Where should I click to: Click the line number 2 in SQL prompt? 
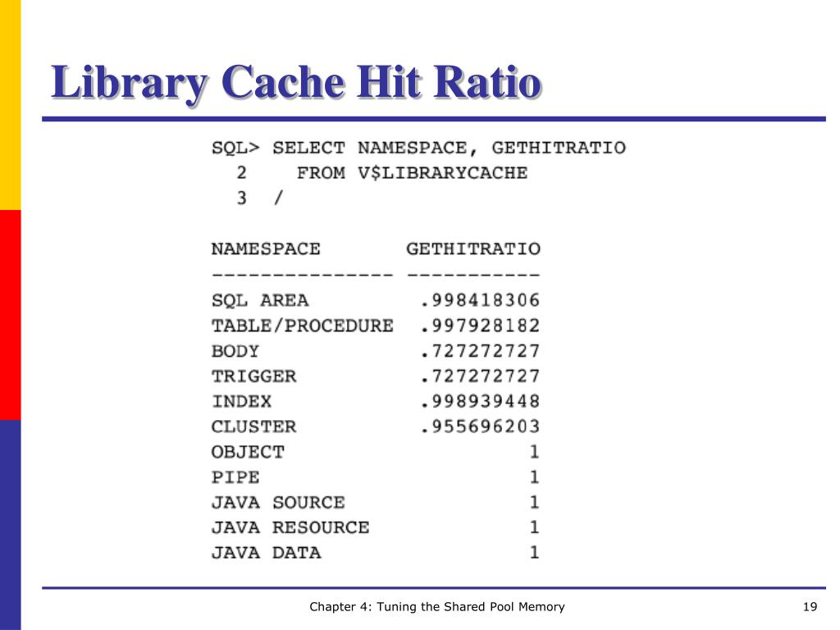click(242, 173)
